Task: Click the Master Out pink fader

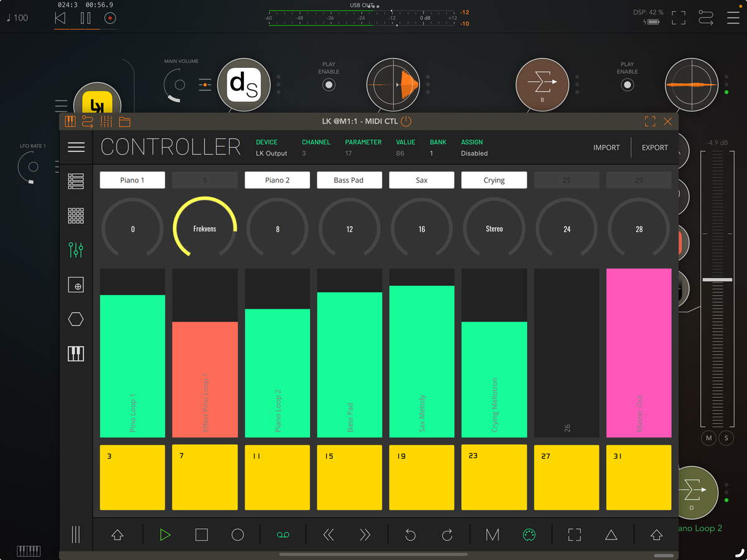Action: [639, 353]
